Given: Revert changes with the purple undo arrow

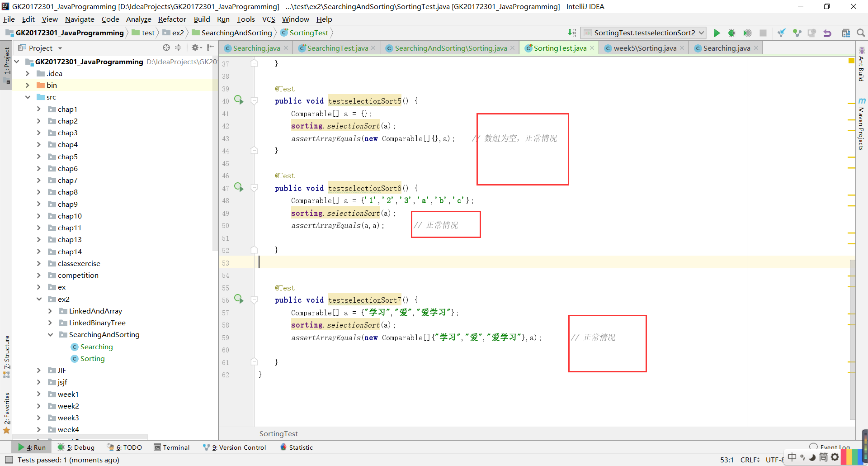Looking at the screenshot, I should click(x=827, y=33).
